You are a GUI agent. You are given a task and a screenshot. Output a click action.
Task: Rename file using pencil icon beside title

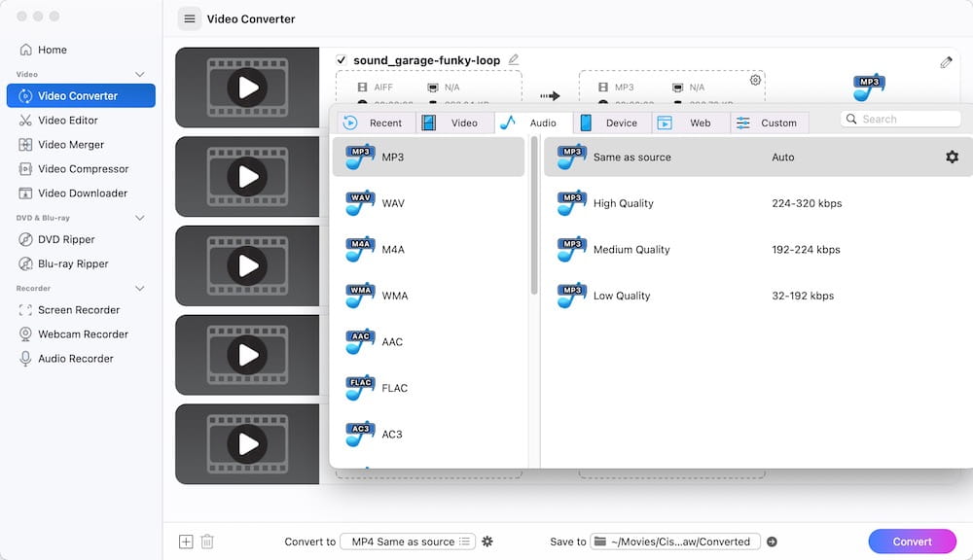pos(513,59)
